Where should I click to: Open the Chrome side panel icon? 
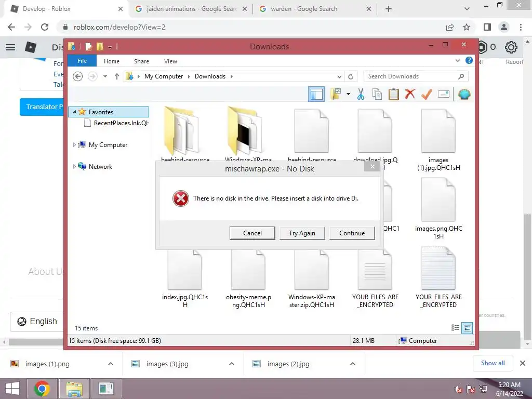pyautogui.click(x=487, y=27)
